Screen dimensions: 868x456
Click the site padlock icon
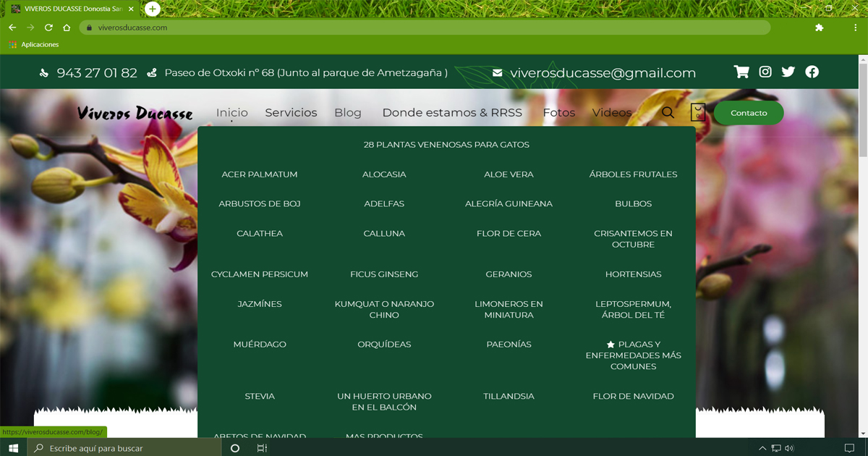(x=89, y=28)
